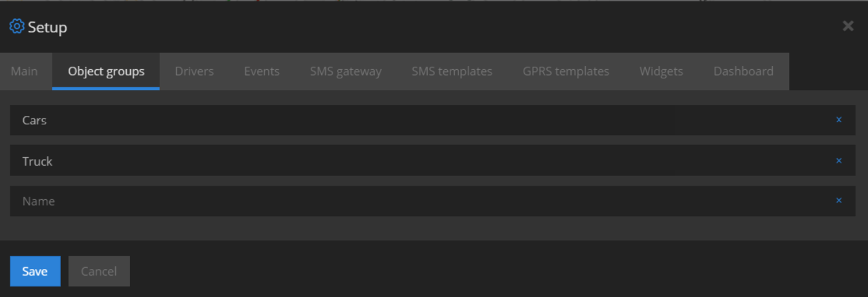The height and width of the screenshot is (297, 868).
Task: Go to the Events tab
Action: (262, 71)
